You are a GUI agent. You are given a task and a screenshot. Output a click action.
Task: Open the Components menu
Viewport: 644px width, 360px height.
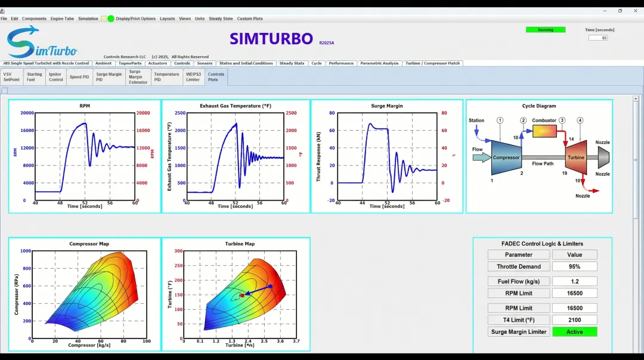[x=34, y=19]
